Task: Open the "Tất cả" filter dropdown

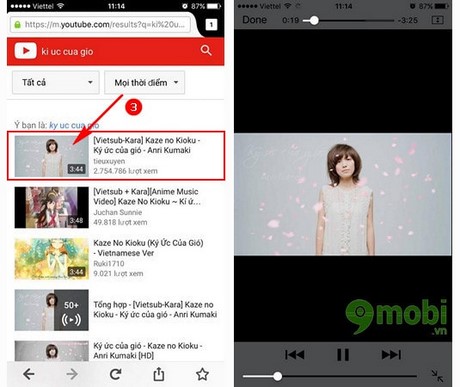Action: point(56,82)
